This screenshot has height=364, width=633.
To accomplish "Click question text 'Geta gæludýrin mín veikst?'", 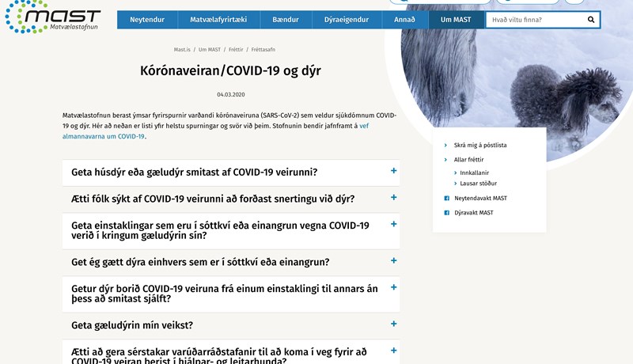I will pos(132,325).
